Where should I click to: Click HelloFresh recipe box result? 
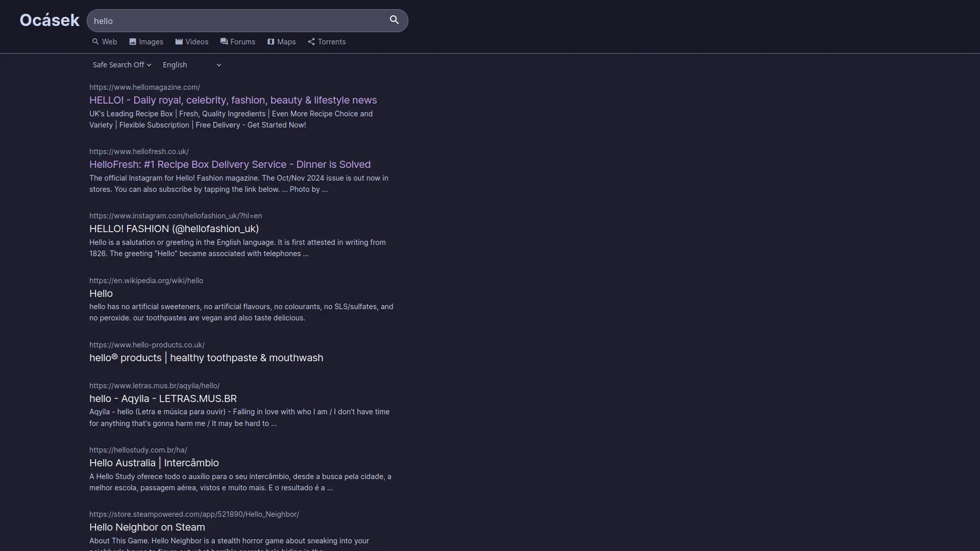tap(230, 164)
